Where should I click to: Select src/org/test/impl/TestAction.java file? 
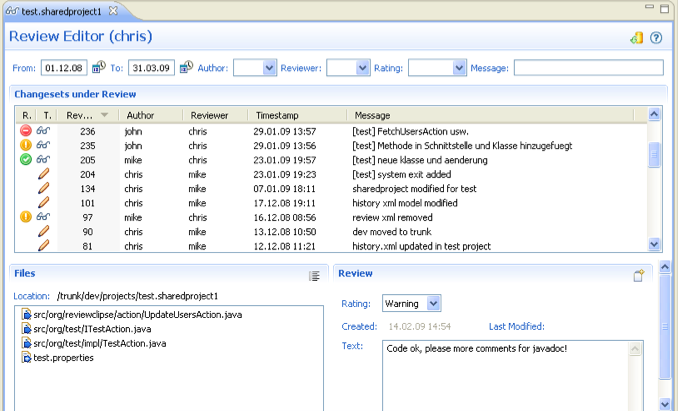click(x=99, y=343)
